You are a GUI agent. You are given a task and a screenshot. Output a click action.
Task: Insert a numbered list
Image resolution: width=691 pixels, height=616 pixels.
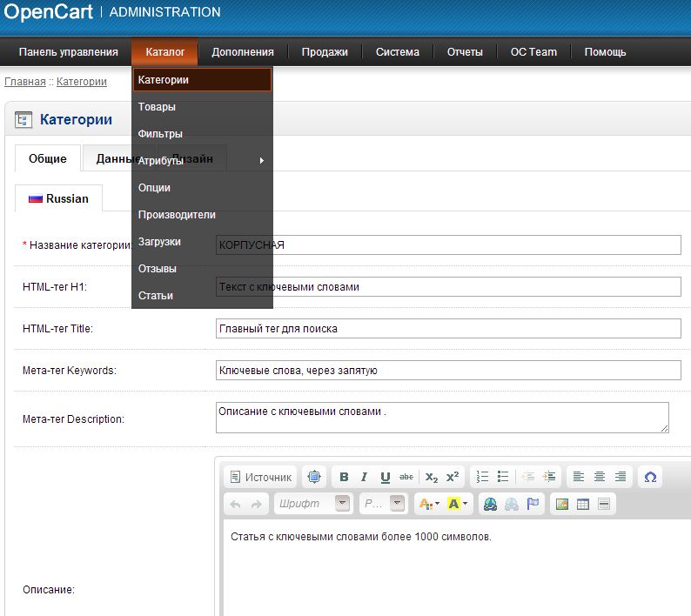pos(483,477)
